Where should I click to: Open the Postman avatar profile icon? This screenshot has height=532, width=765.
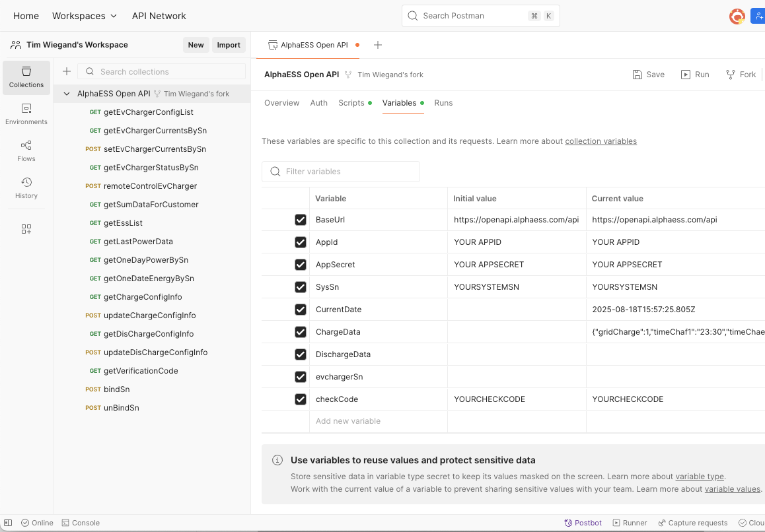point(737,16)
